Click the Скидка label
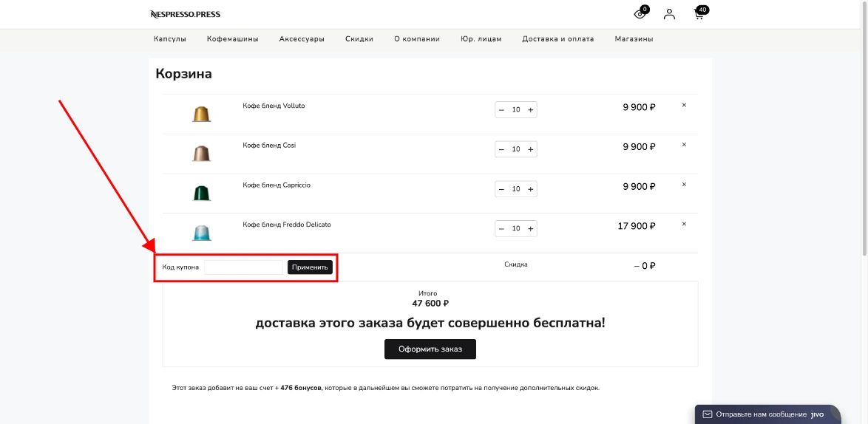Screen dimensions: 868x424 tap(516, 264)
